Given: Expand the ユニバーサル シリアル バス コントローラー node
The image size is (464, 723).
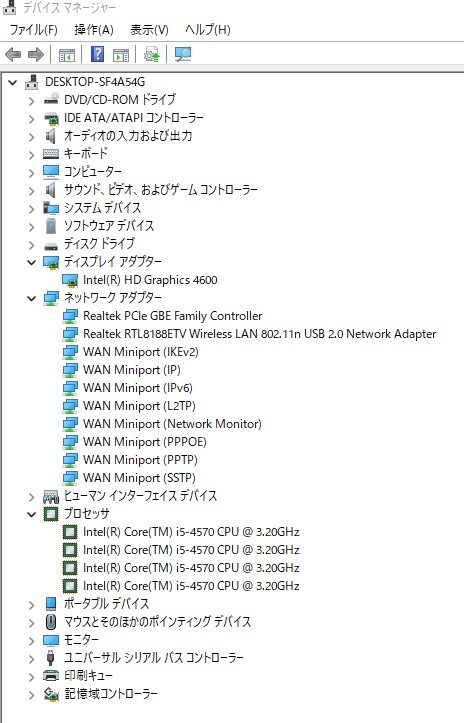Looking at the screenshot, I should [x=31, y=658].
